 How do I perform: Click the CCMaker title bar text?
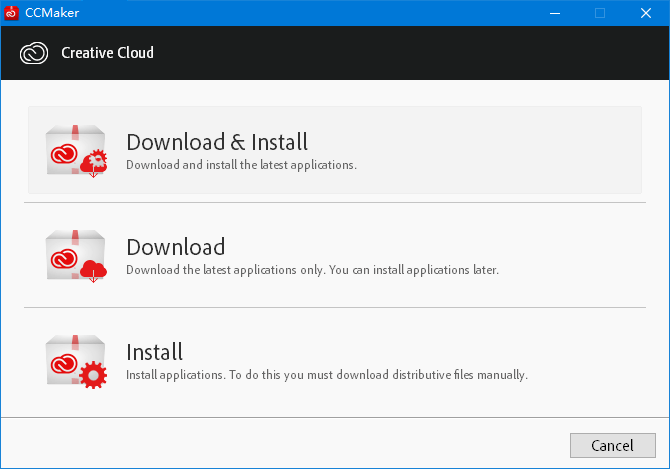[52, 13]
